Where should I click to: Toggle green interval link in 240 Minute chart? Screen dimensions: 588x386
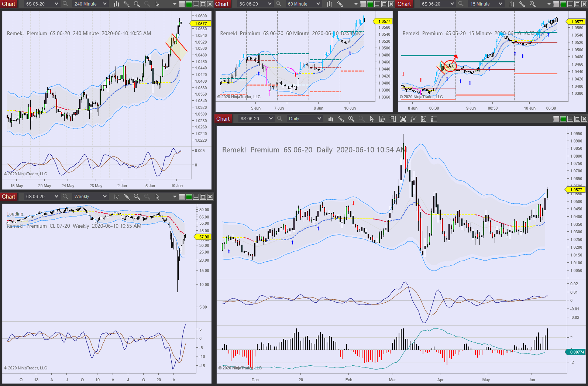click(x=189, y=4)
